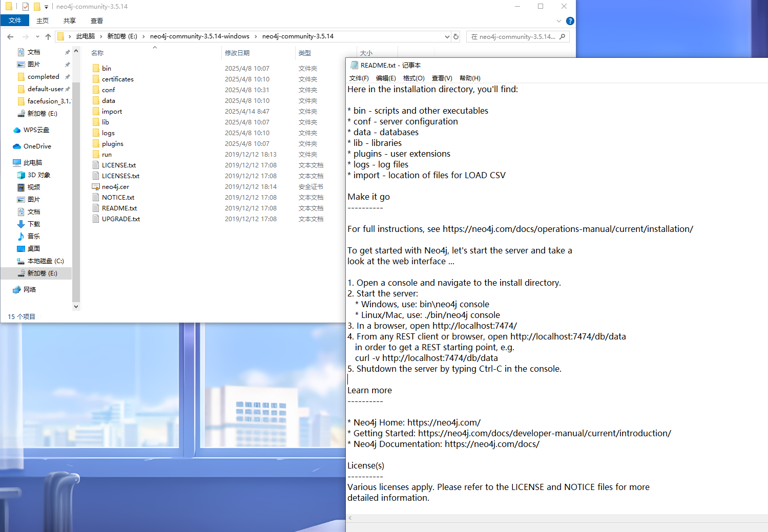Go up one folder level arrow

[48, 36]
